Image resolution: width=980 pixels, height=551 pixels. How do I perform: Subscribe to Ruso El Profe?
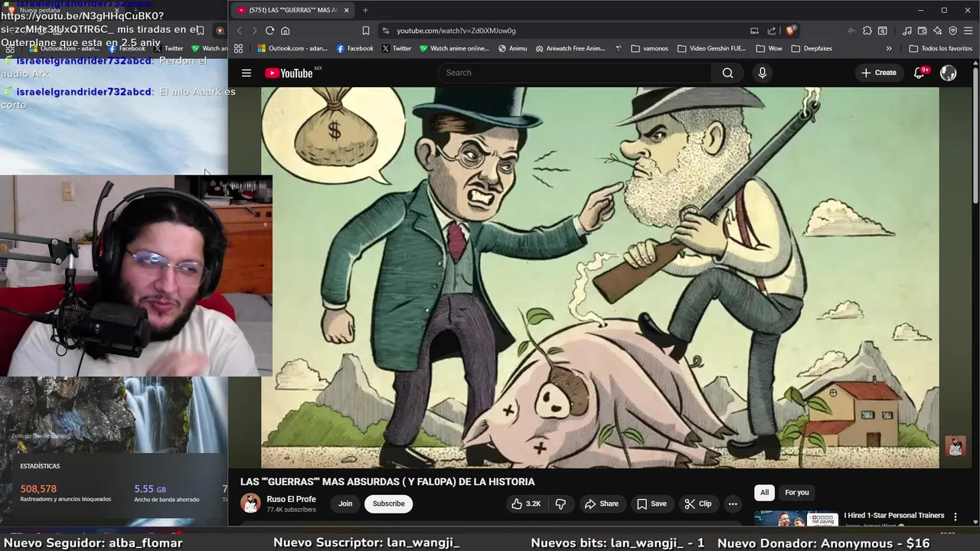click(388, 504)
